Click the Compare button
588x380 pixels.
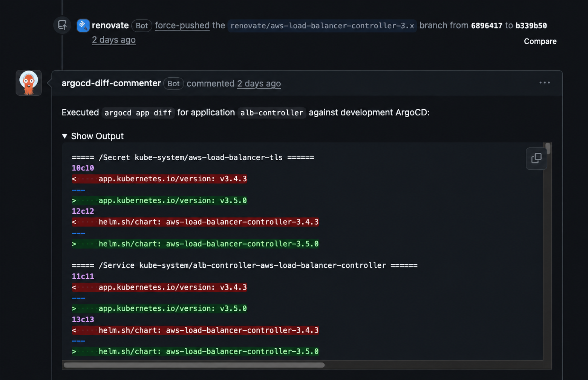click(540, 41)
